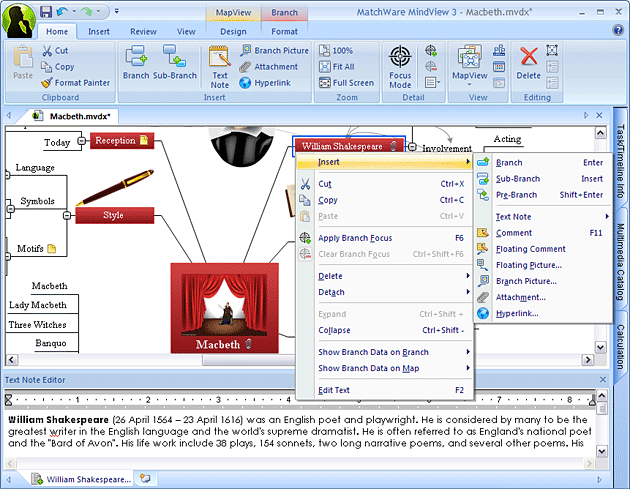The height and width of the screenshot is (489, 630).
Task: Choose Pre-Branch in Insert submenu
Action: [x=543, y=195]
